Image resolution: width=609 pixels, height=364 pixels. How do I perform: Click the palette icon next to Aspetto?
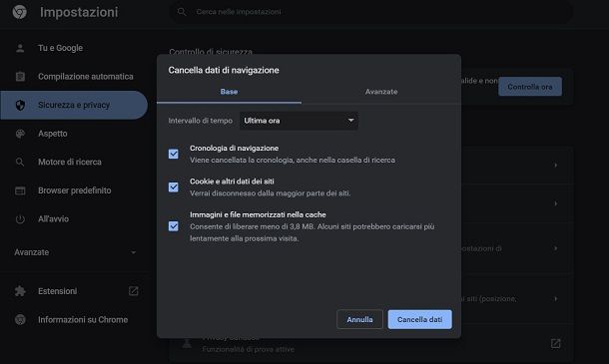20,134
